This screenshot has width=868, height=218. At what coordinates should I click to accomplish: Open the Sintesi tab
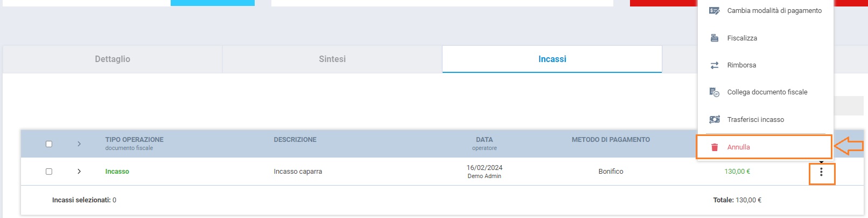coord(332,59)
